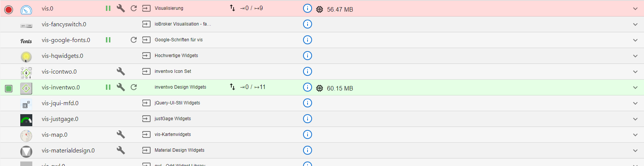Click the green status square for vis-inventwo.0
The width and height of the screenshot is (644, 166).
pos(9,88)
